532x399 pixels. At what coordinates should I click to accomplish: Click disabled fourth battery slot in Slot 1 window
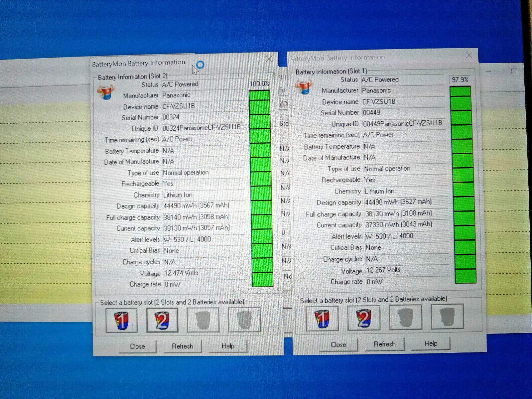(448, 316)
